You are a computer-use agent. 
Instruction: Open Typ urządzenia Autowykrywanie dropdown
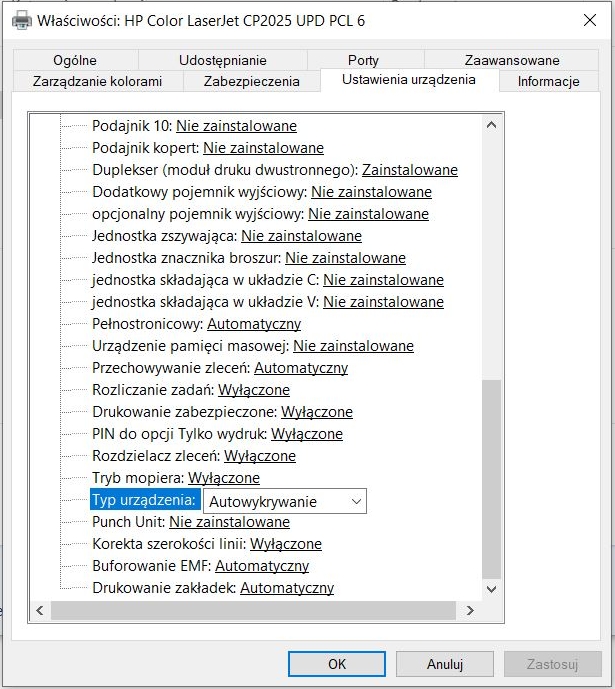tap(285, 501)
